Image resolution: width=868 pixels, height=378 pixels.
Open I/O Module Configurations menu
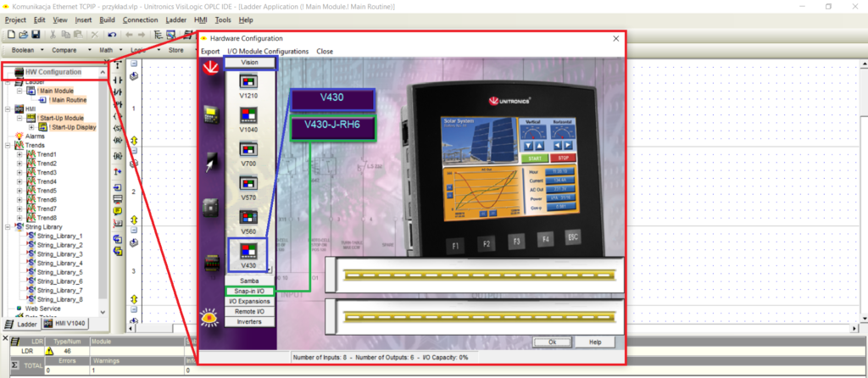(x=268, y=51)
